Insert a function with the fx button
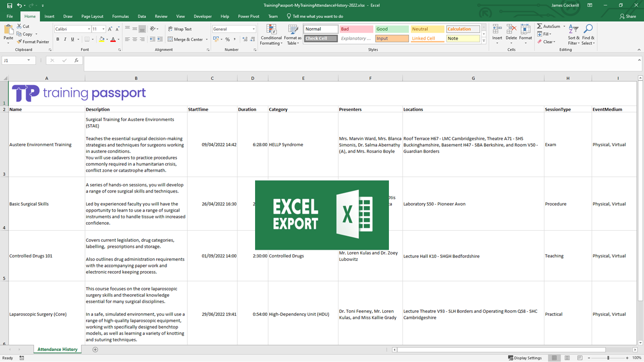This screenshot has height=362, width=644. [76, 60]
